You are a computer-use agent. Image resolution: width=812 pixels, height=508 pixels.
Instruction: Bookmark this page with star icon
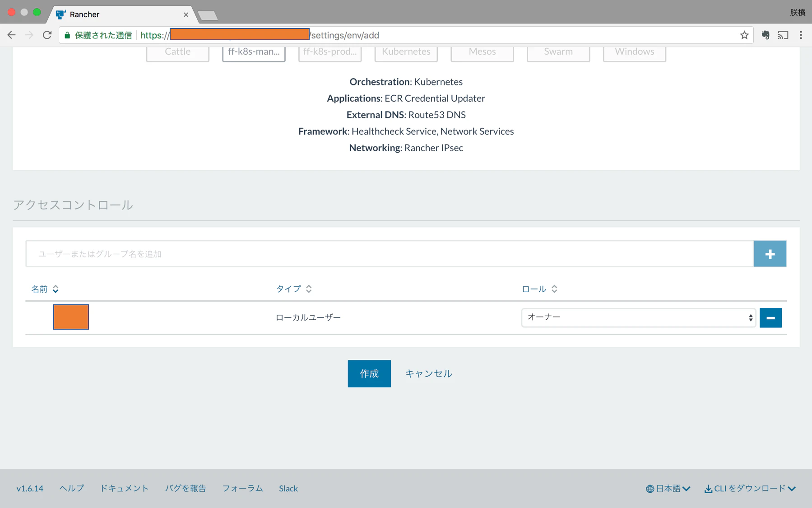click(x=744, y=35)
